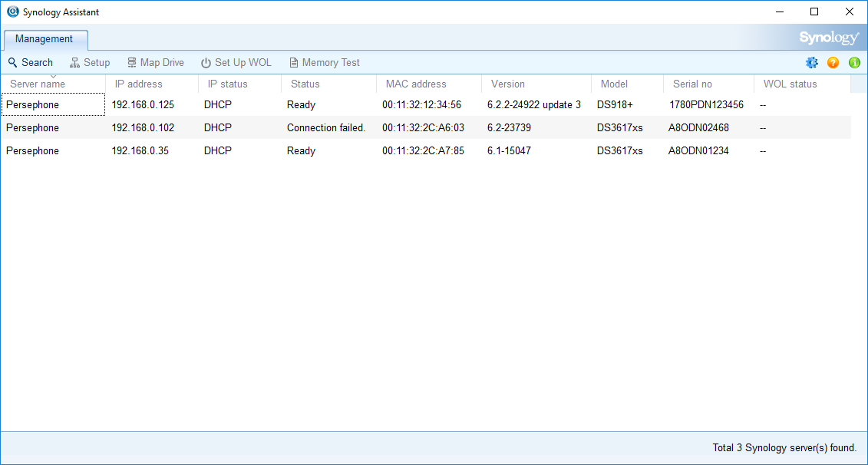Sort by the Serial no column header
This screenshot has width=868, height=465.
709,84
